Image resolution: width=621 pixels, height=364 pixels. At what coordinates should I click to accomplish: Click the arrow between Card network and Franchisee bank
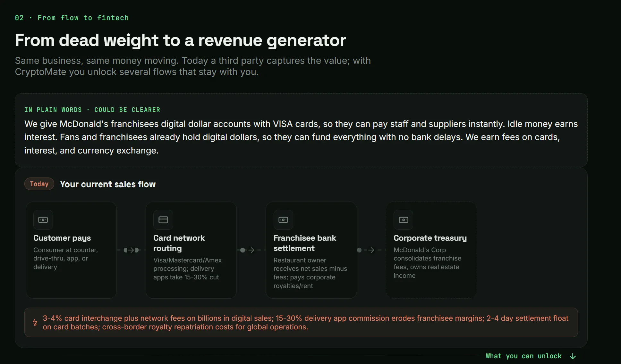[x=251, y=250]
